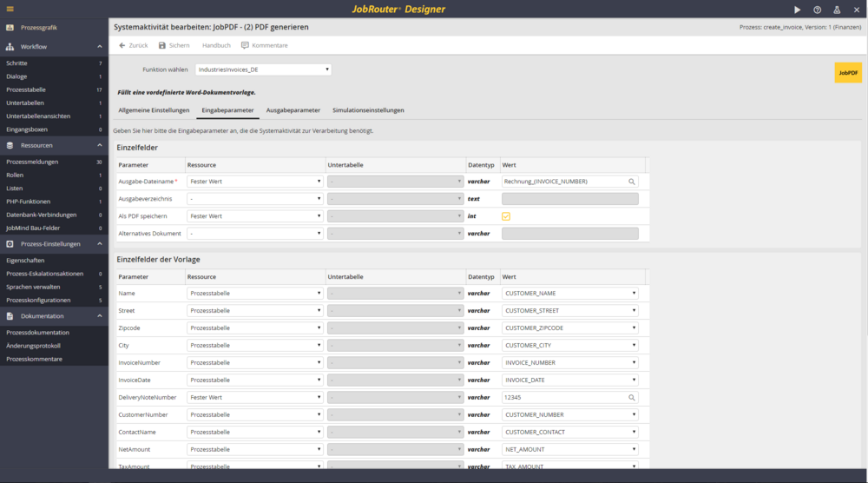Open the CUSTOMER_NAME value dropdown
The width and height of the screenshot is (868, 483).
click(570, 294)
